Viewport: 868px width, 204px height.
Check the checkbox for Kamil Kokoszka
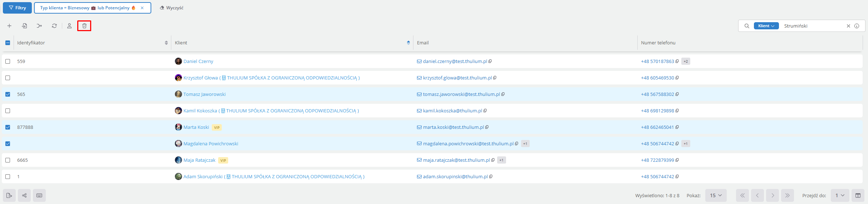(x=8, y=111)
